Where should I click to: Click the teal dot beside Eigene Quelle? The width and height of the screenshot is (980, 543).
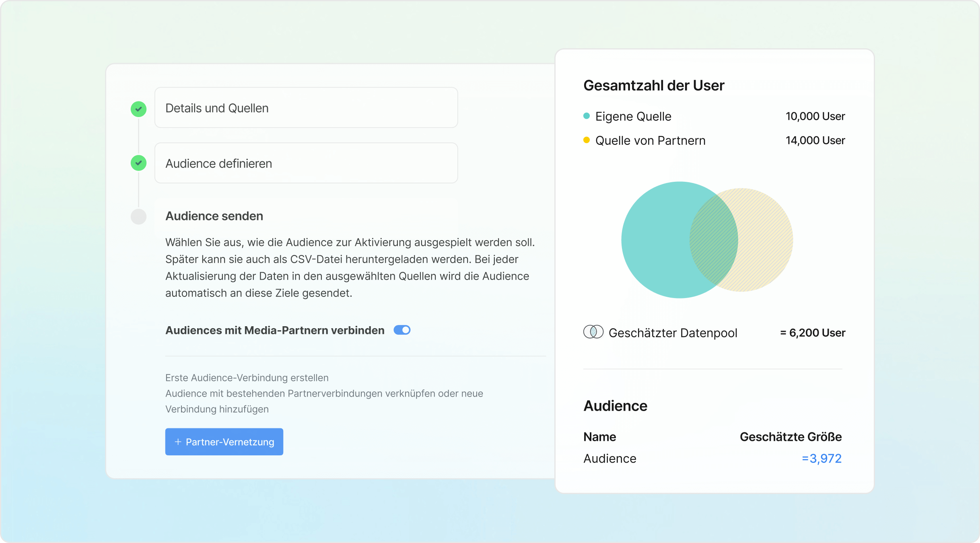(586, 116)
